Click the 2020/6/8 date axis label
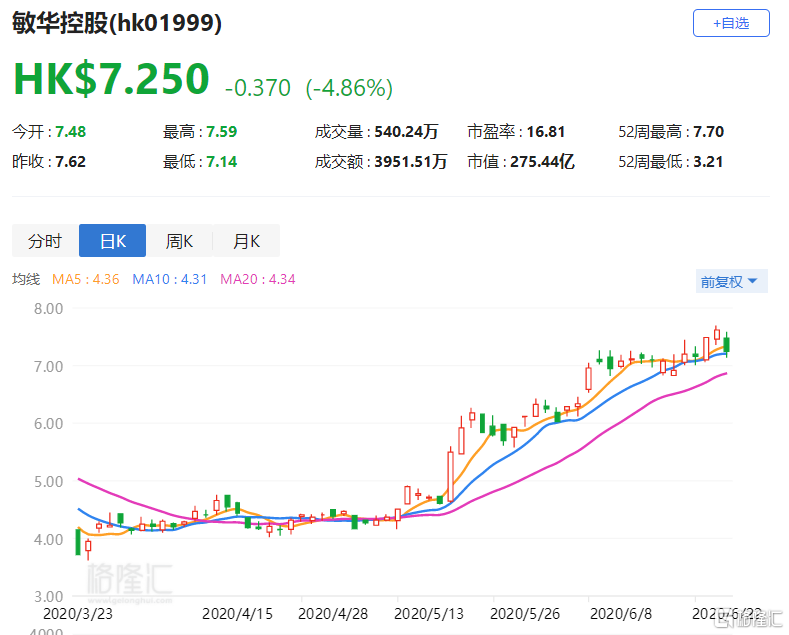This screenshot has width=789, height=635. pyautogui.click(x=621, y=614)
